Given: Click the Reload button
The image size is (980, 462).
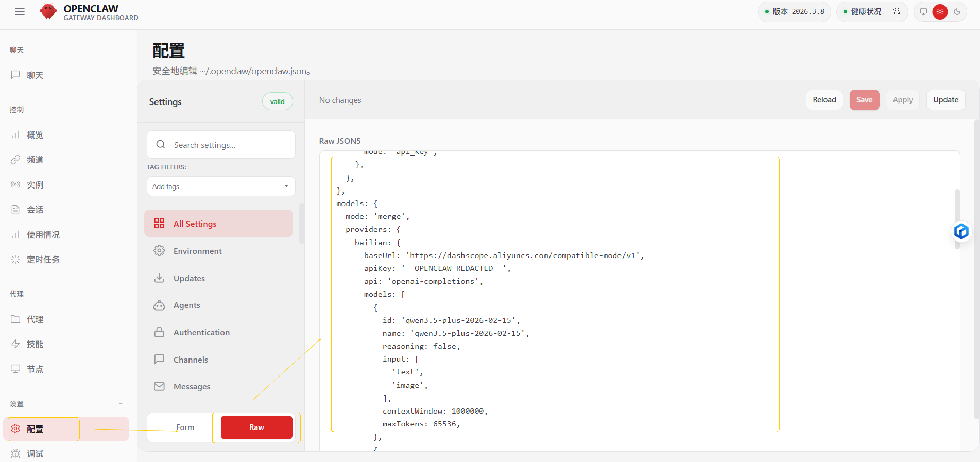Looking at the screenshot, I should point(824,100).
